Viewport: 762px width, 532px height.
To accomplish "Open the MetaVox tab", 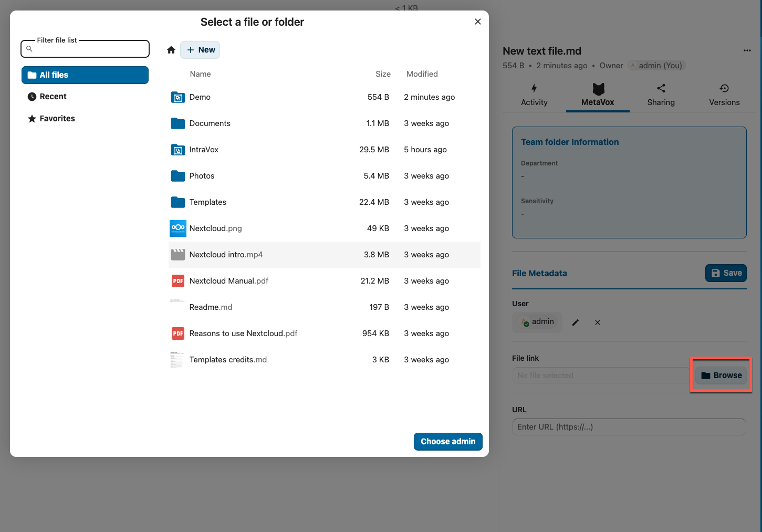I will pyautogui.click(x=598, y=95).
